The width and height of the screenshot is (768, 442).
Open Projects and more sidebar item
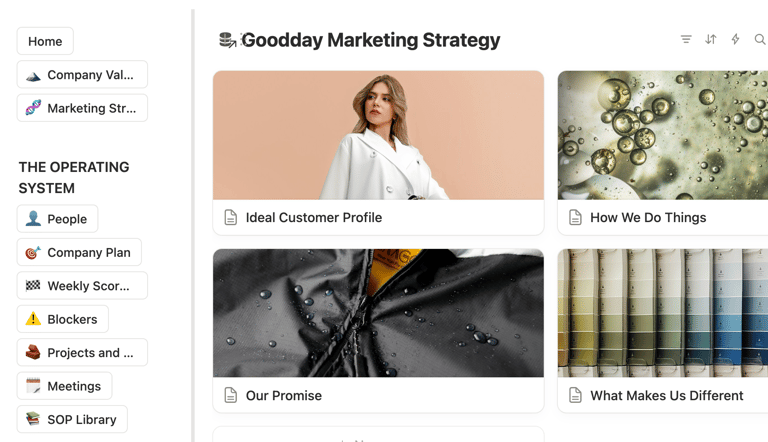click(82, 352)
